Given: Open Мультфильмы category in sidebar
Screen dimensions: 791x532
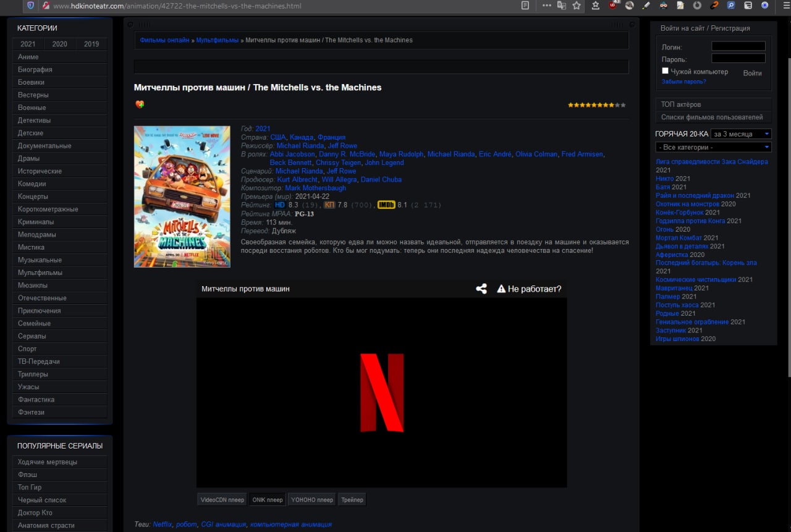Looking at the screenshot, I should (x=60, y=272).
